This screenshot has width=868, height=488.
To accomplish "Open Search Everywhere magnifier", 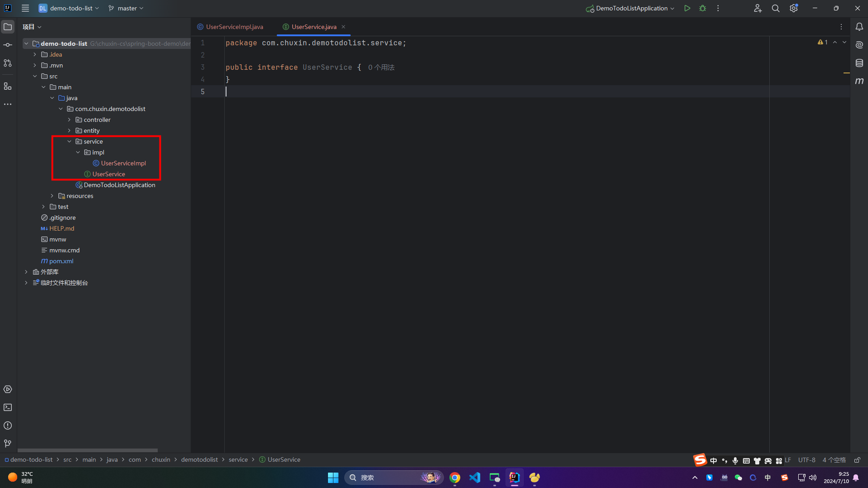I will click(776, 8).
